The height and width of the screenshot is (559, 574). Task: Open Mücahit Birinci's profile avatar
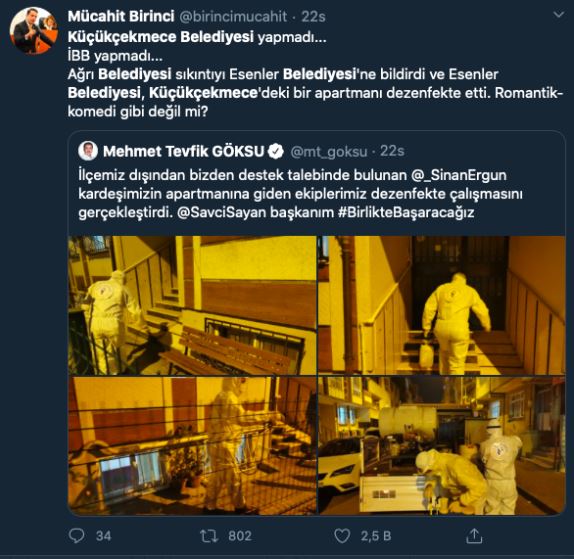34,30
